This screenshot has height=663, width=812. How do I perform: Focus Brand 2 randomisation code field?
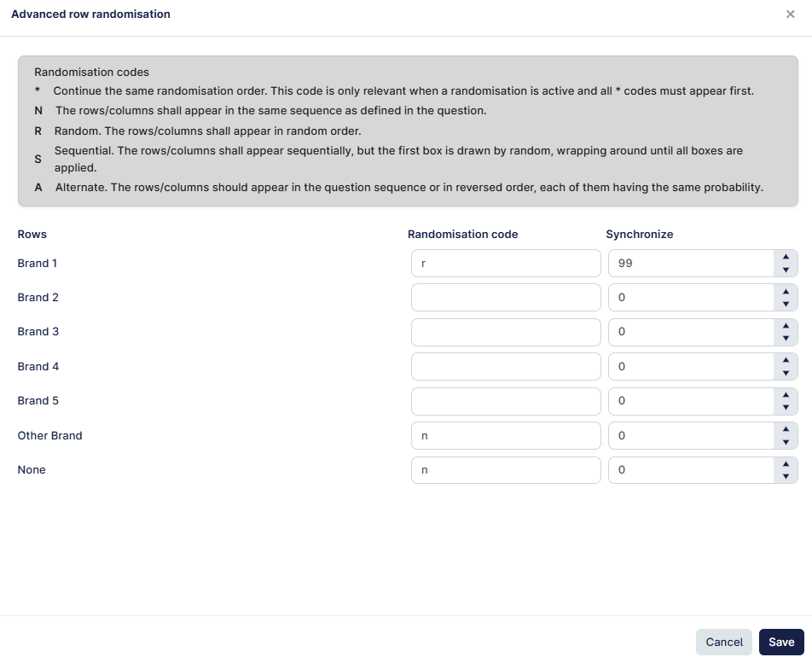[x=506, y=297]
